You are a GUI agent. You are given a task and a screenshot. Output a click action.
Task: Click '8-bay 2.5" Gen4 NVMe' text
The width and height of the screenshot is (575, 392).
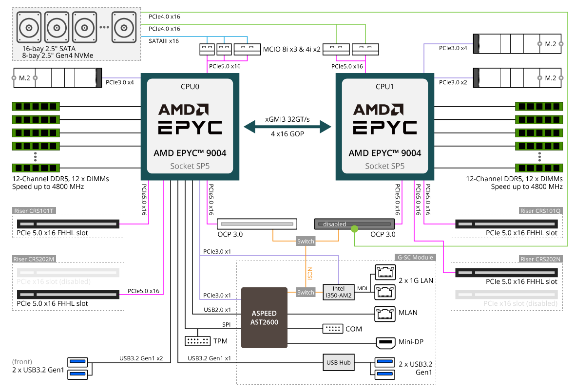[57, 56]
